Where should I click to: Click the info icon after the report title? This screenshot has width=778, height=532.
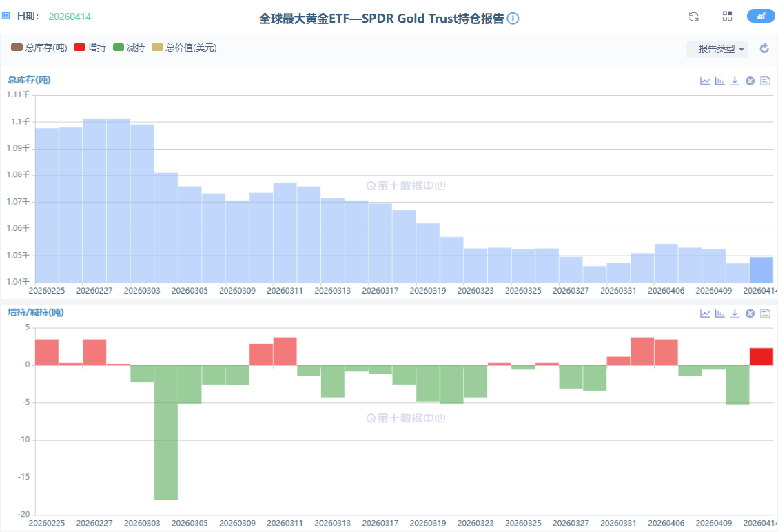(513, 19)
